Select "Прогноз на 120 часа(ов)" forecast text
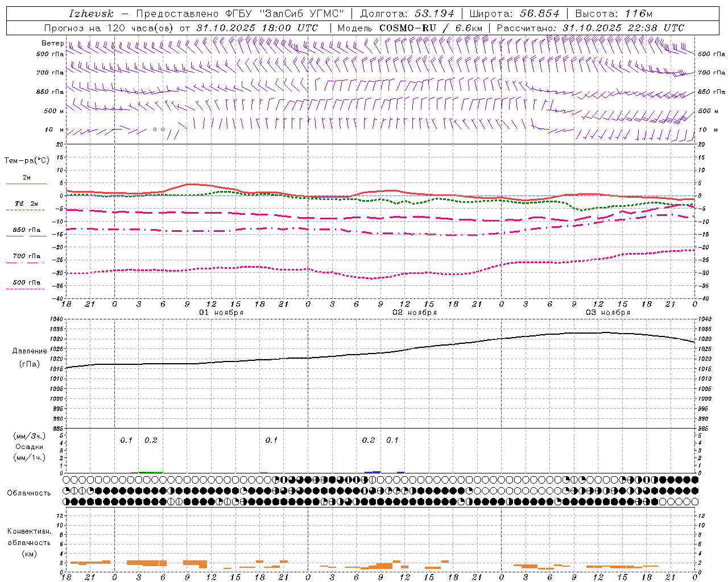 109,28
